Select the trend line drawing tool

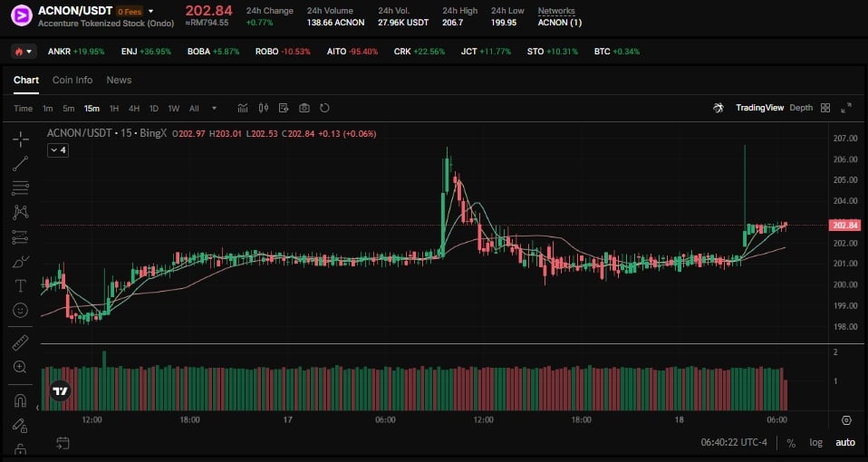pyautogui.click(x=20, y=164)
